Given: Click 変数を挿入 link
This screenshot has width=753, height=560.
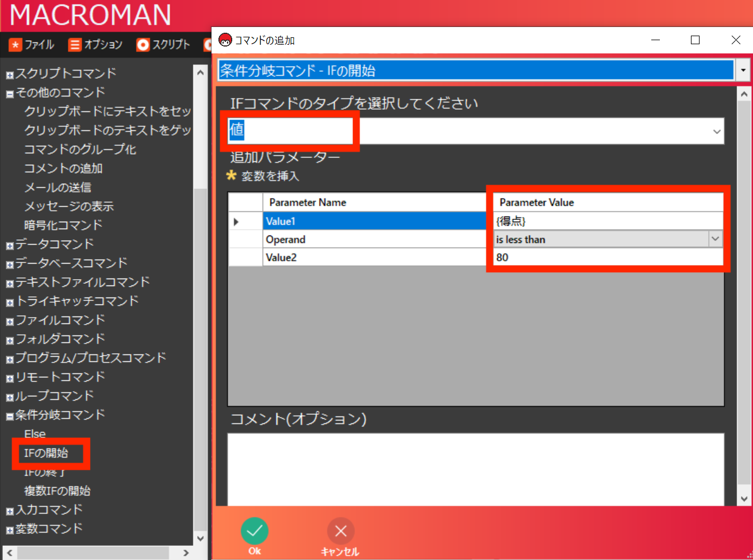Looking at the screenshot, I should [270, 176].
